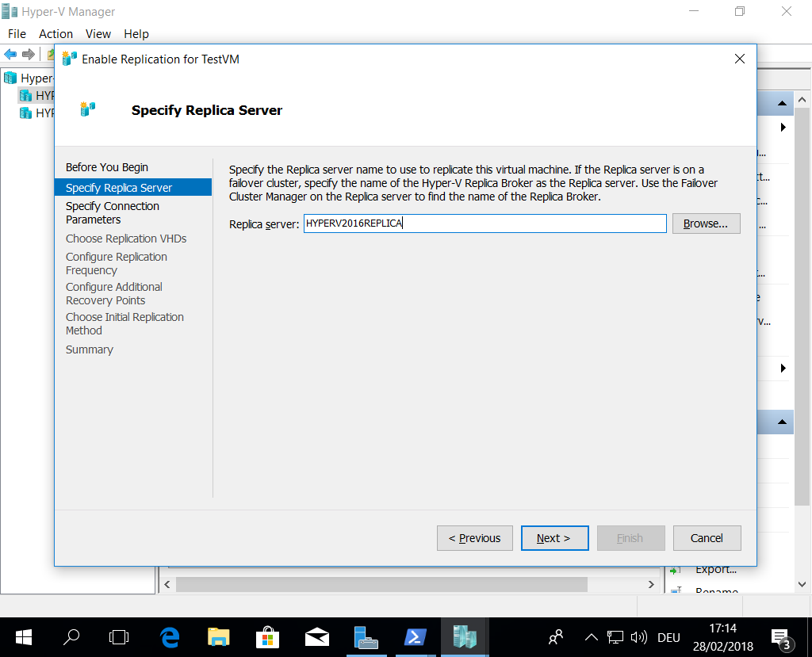Switch to PowerShell in taskbar

coord(416,637)
